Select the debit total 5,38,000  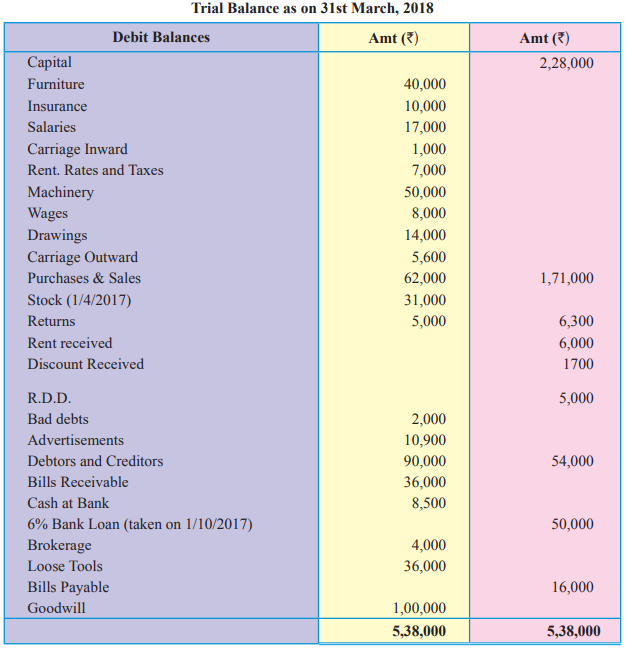419,631
